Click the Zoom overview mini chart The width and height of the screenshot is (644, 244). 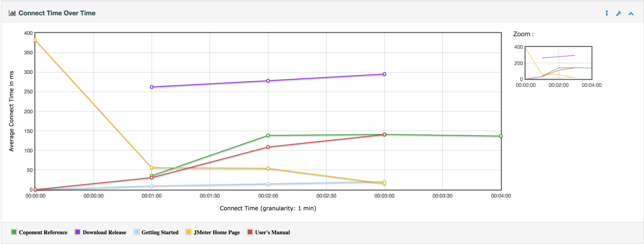click(558, 63)
